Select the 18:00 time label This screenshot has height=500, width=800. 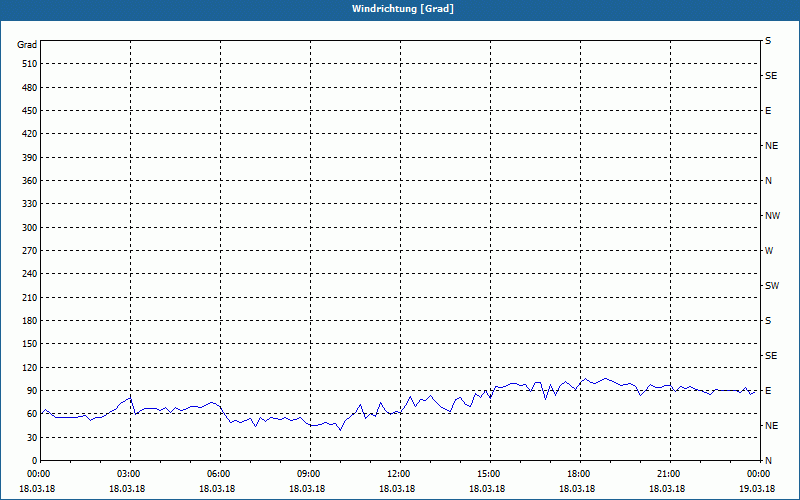coord(580,474)
